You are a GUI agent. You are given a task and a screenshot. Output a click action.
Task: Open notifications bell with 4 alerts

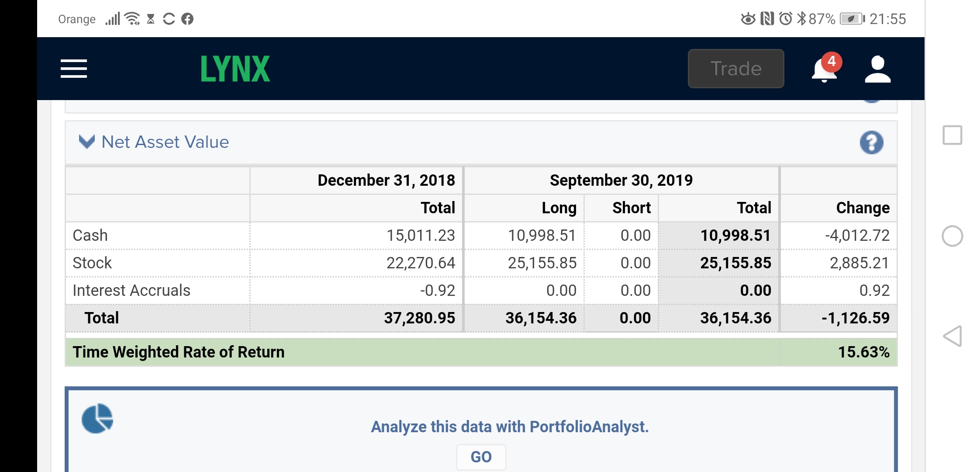(825, 68)
